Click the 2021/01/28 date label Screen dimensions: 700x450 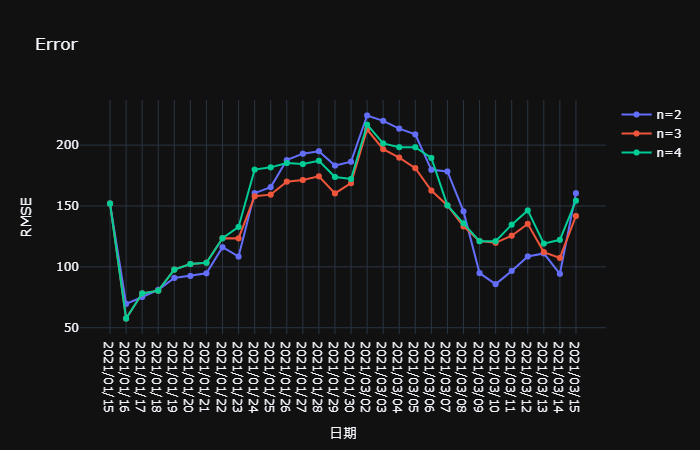click(317, 377)
